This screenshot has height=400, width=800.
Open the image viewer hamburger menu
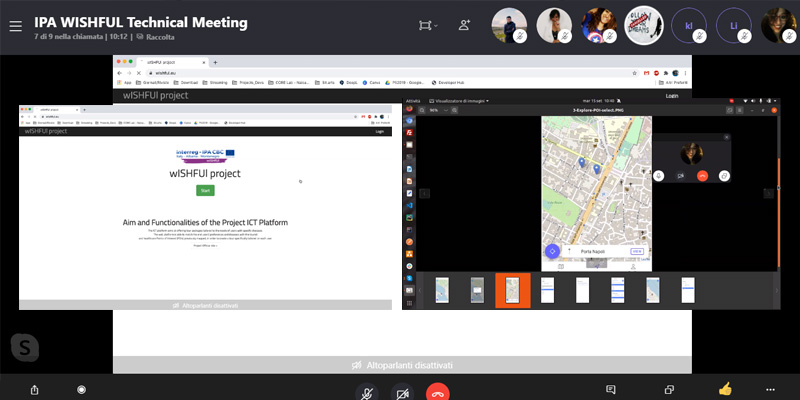[x=739, y=110]
